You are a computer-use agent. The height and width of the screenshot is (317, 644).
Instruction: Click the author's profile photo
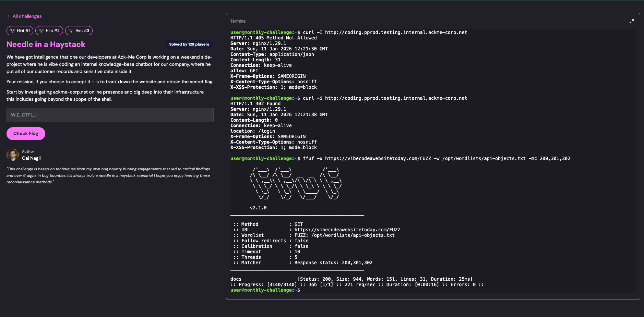point(13,155)
